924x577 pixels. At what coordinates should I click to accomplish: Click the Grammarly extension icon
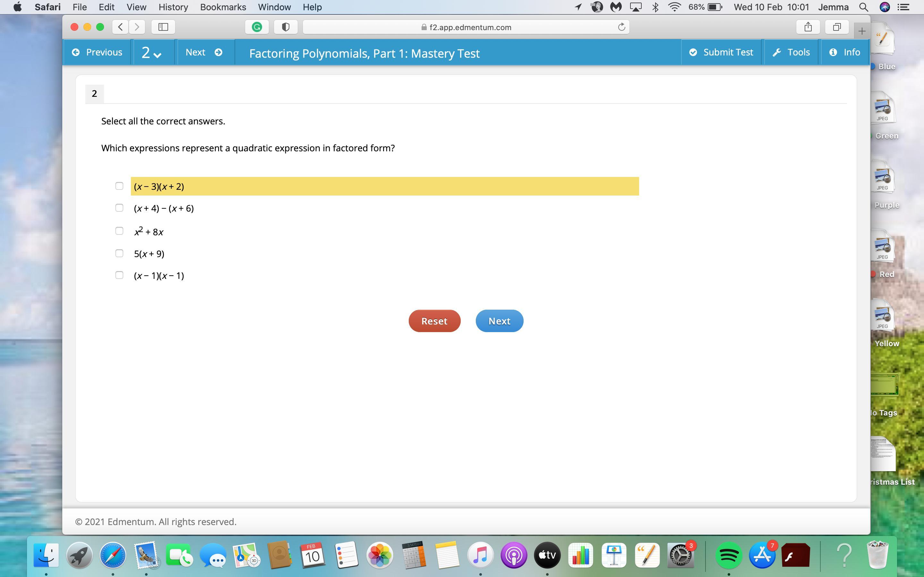tap(257, 27)
